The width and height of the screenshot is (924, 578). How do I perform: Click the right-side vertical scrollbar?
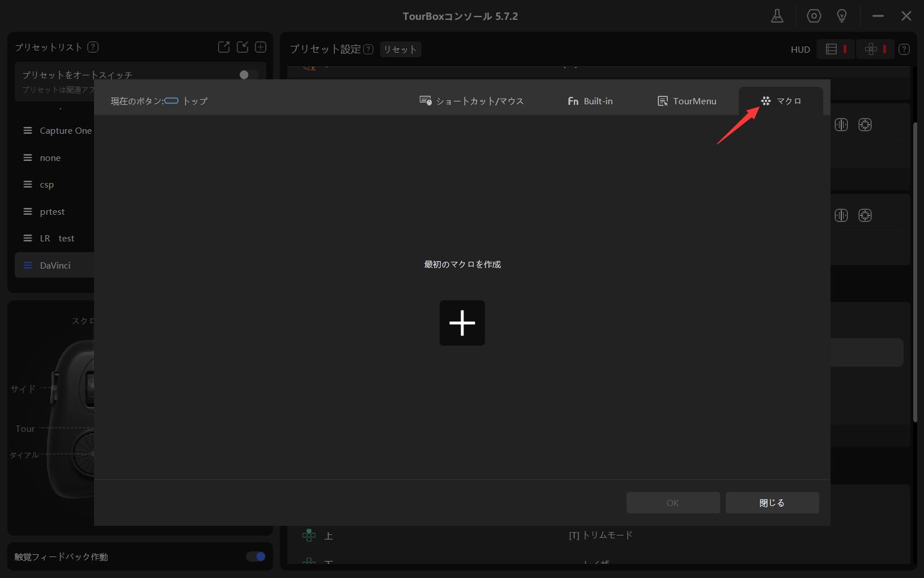click(x=915, y=272)
